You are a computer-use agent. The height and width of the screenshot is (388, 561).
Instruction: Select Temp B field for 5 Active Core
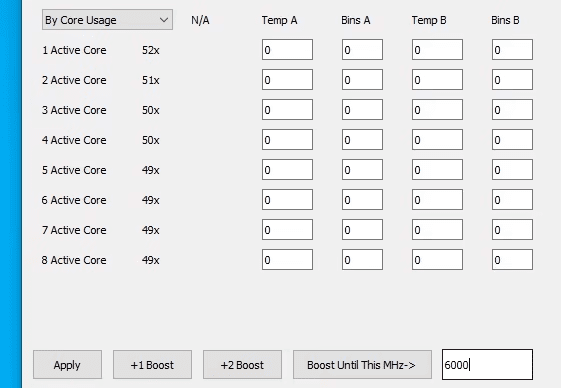point(437,170)
